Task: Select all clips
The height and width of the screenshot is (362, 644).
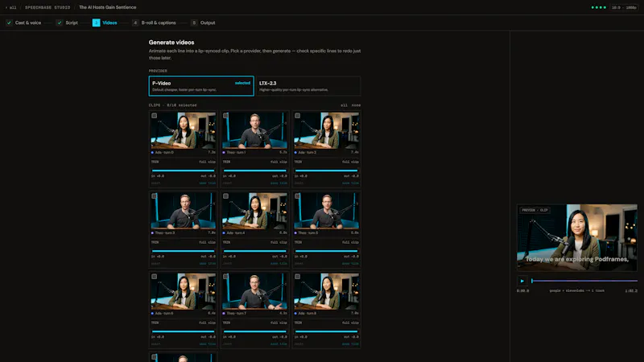Action: [344, 105]
